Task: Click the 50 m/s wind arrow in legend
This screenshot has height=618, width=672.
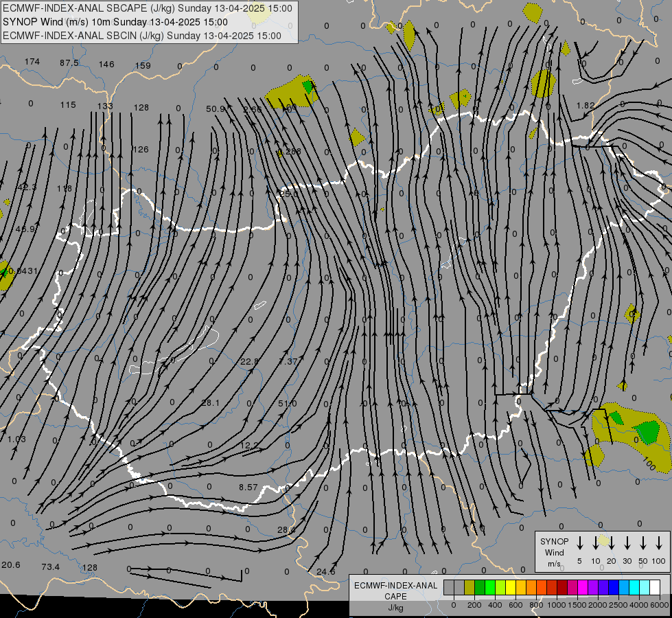Action: pos(643,542)
